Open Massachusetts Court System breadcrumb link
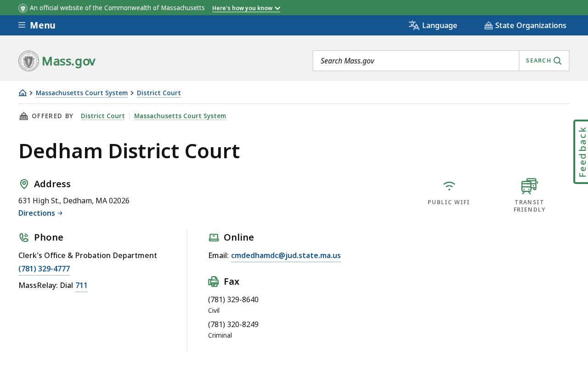Viewport: 588px width, 368px height. 82,93
